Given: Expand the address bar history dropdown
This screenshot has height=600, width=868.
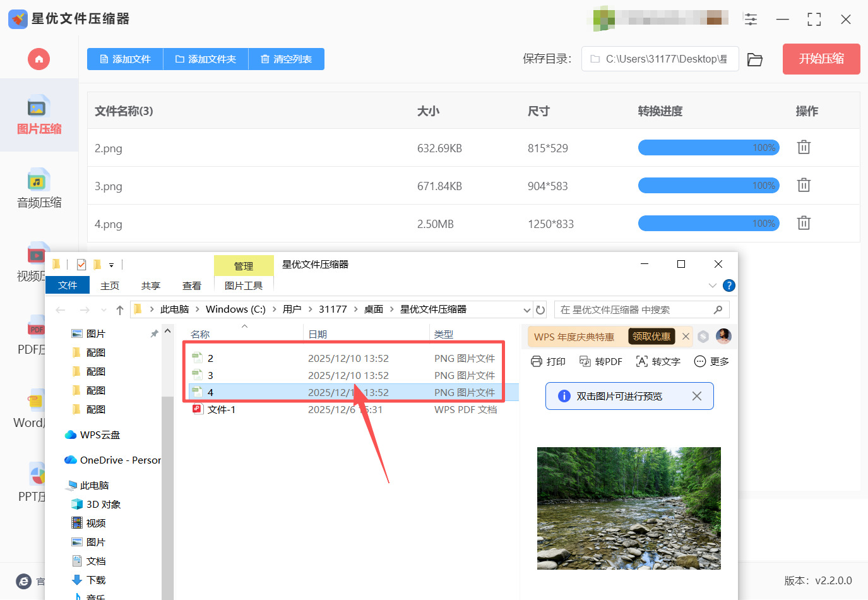Looking at the screenshot, I should coord(526,309).
